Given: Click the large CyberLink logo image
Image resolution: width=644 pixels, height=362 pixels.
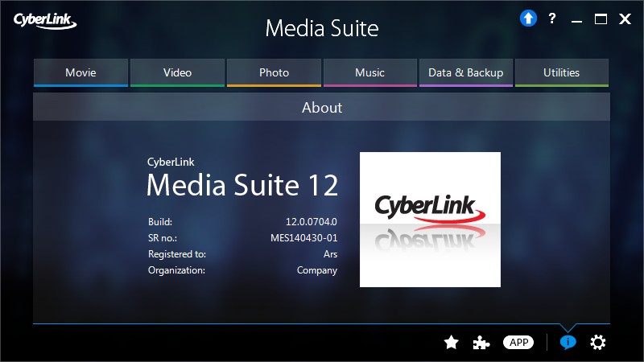Looking at the screenshot, I should point(430,220).
